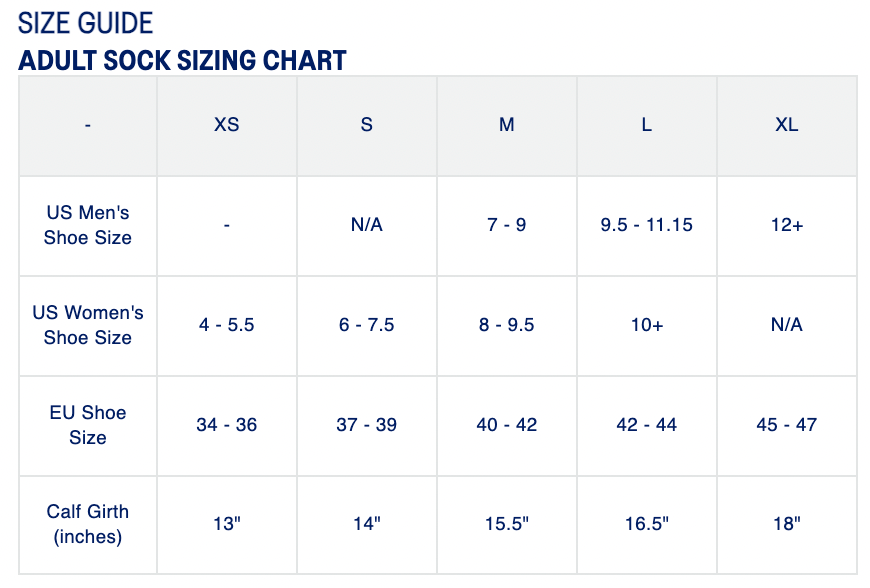The width and height of the screenshot is (870, 588).
Task: Click the US Men's Shoe Size row label
Action: pyautogui.click(x=88, y=225)
